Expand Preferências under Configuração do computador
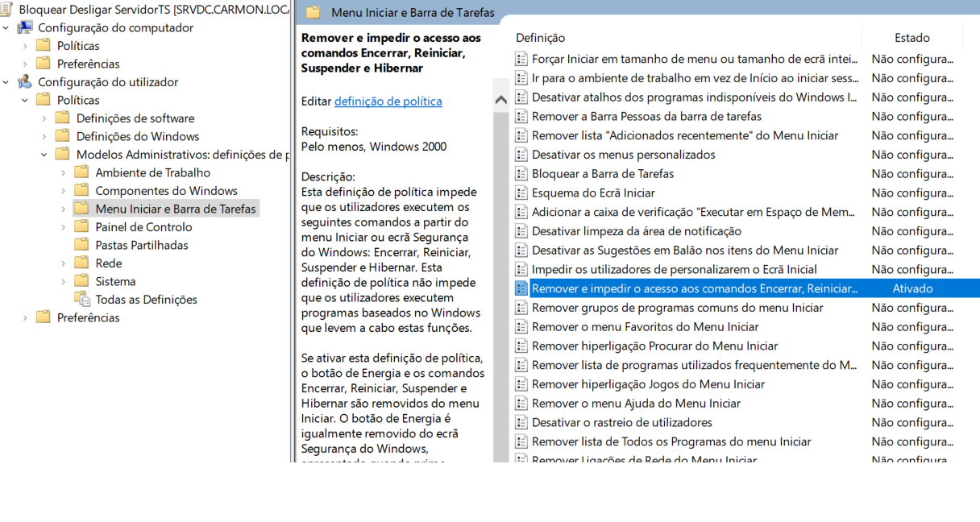 25,64
